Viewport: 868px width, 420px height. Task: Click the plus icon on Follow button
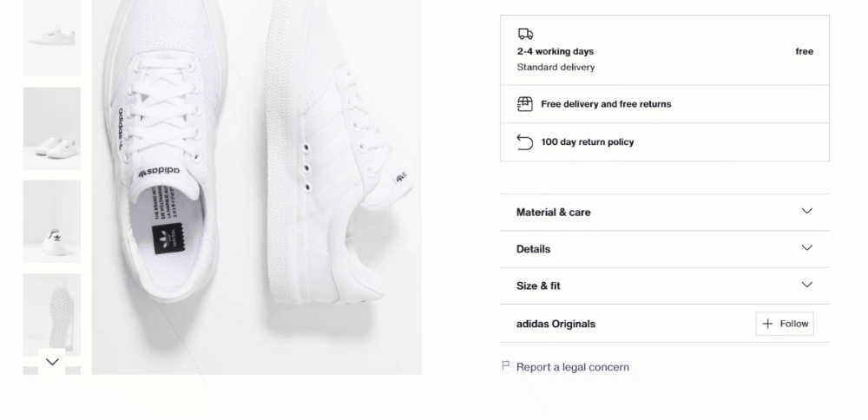(767, 324)
